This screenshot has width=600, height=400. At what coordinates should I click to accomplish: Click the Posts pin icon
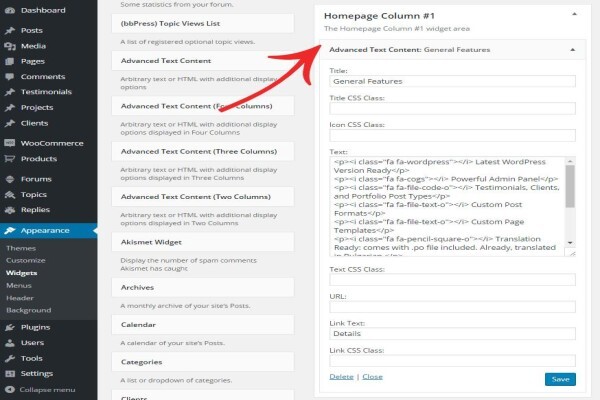click(10, 30)
